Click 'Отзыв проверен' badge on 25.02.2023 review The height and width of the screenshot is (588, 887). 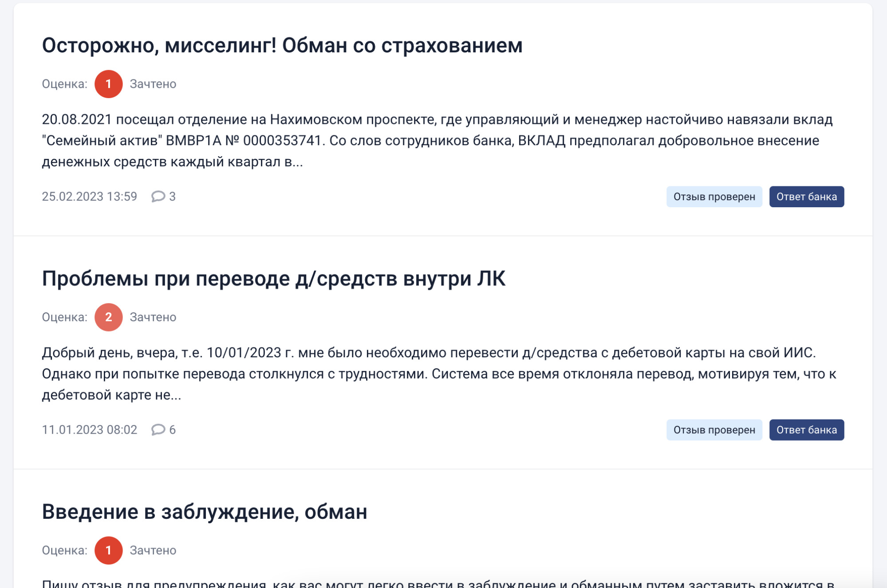[x=714, y=197]
